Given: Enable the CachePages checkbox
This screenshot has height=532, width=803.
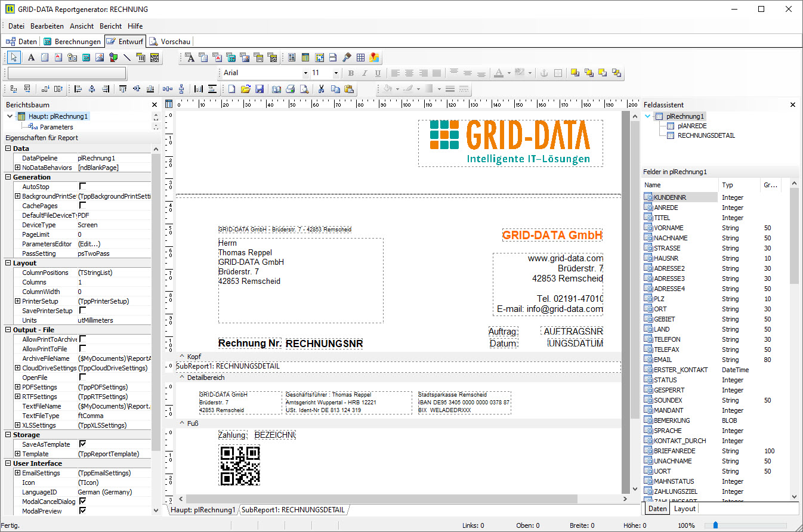Looking at the screenshot, I should pyautogui.click(x=82, y=206).
